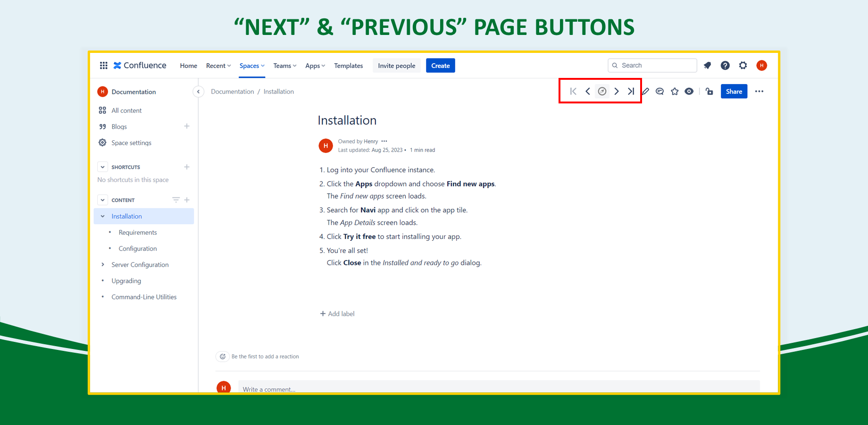The height and width of the screenshot is (425, 868).
Task: Click the Henry owner name
Action: pos(371,141)
